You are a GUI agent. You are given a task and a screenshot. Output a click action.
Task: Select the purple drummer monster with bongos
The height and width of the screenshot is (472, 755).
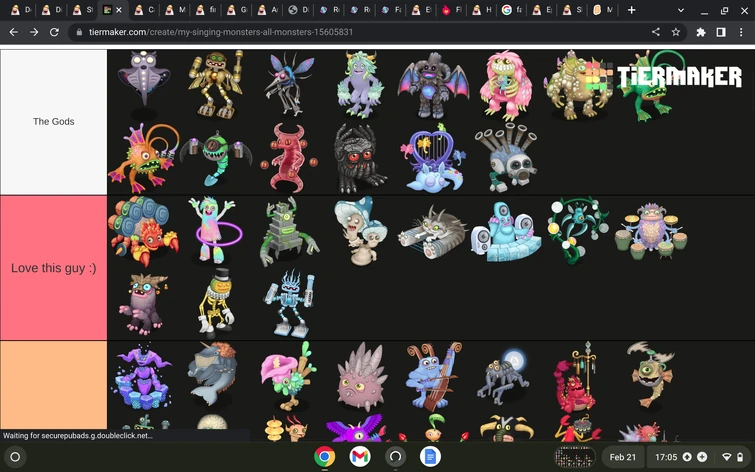[651, 231]
